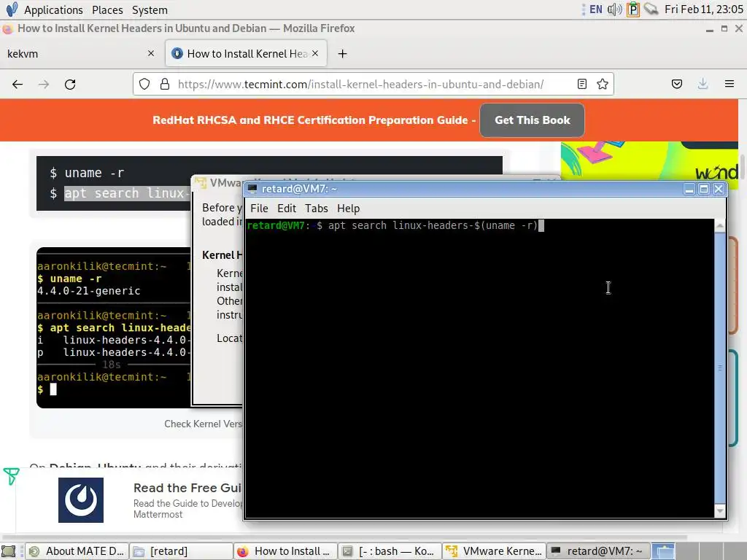
Task: Click highlighted apt search command text
Action: pyautogui.click(x=127, y=193)
